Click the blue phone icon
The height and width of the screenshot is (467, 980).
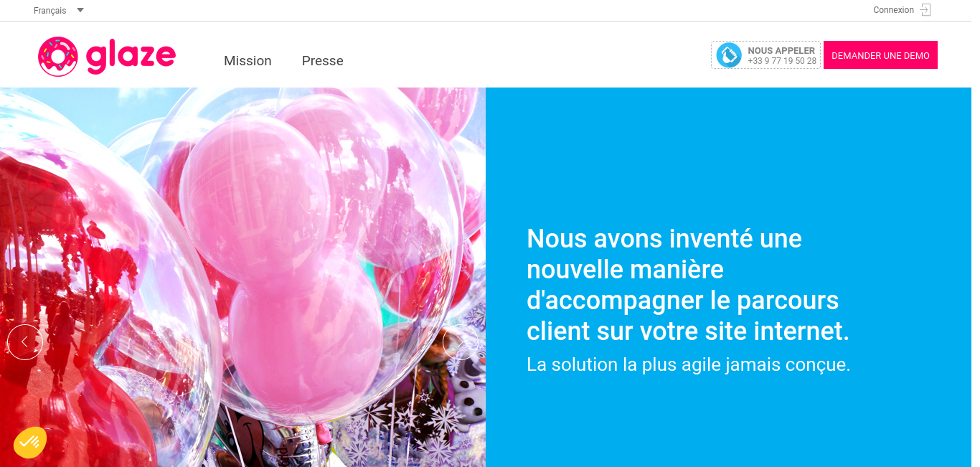(729, 55)
